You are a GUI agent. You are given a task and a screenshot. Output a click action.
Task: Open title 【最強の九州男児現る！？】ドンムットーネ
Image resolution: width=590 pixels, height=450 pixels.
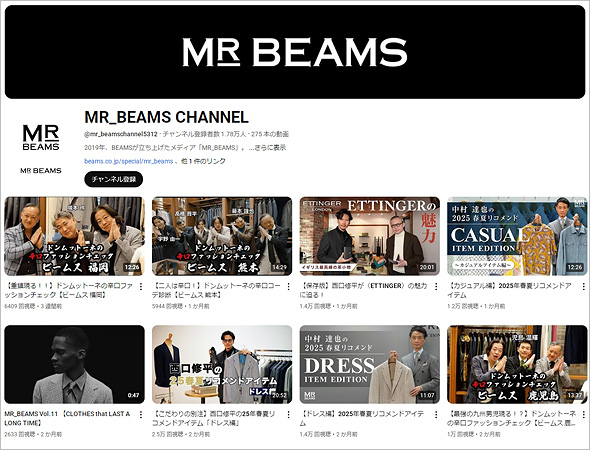(512, 418)
